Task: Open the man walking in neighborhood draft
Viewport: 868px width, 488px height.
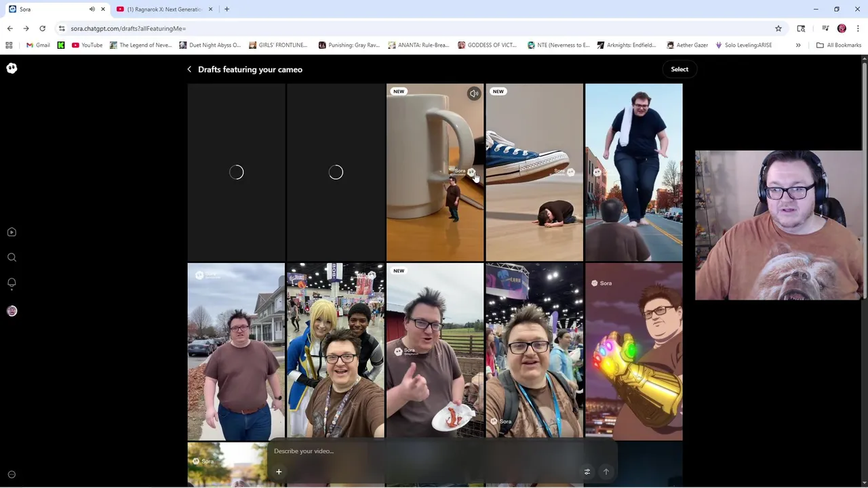Action: [236, 352]
